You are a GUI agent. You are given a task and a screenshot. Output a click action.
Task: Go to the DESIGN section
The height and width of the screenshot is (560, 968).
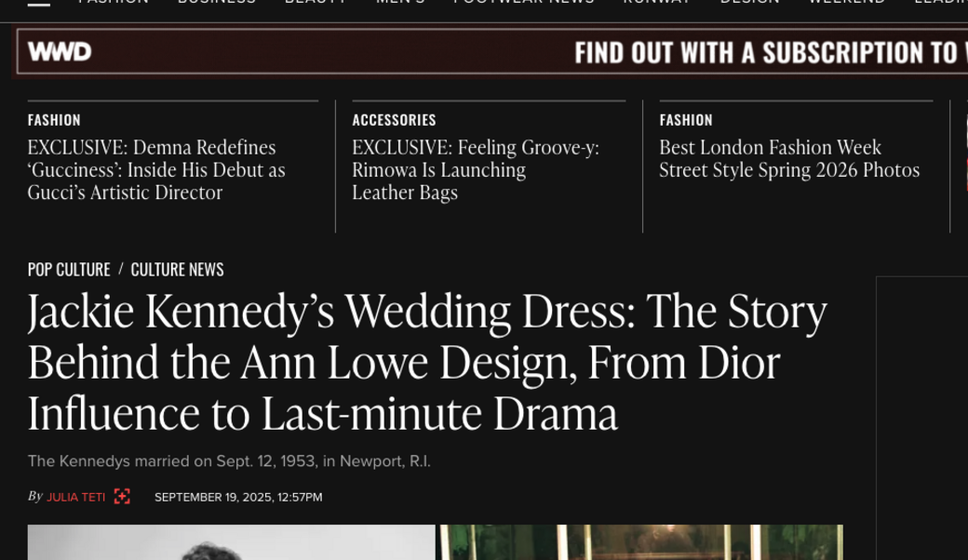[748, 2]
